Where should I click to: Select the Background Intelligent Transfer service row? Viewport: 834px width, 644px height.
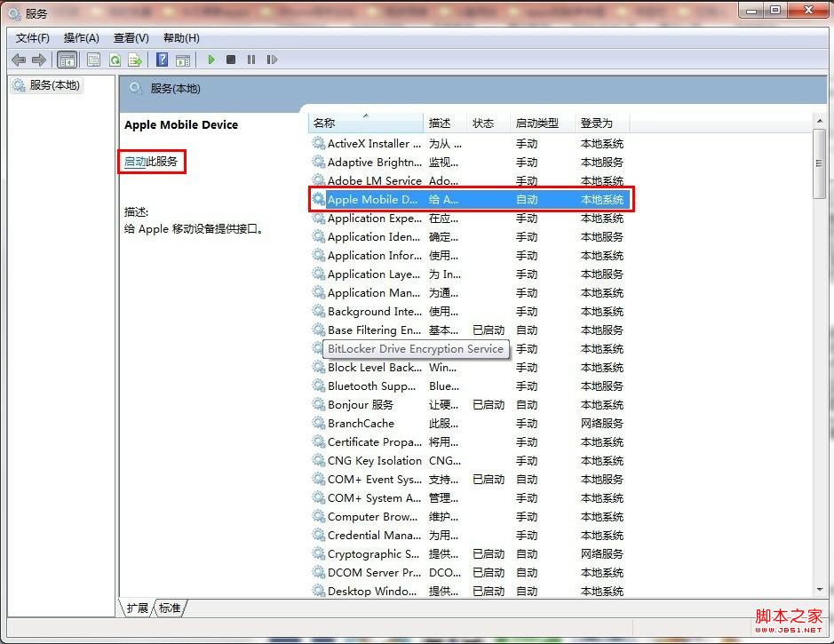pyautogui.click(x=469, y=311)
